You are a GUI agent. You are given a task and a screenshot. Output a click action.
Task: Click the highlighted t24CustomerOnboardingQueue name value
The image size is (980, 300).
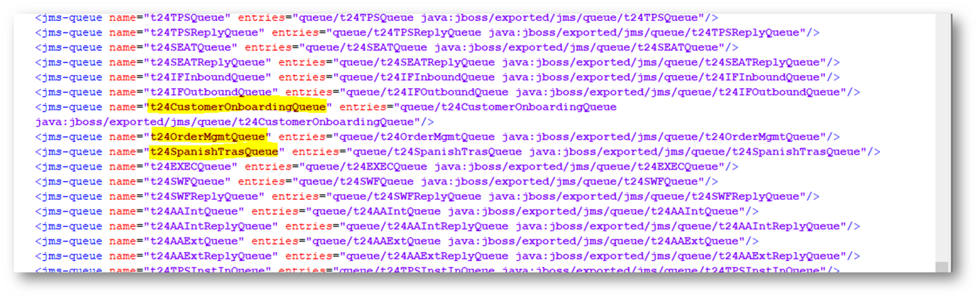click(238, 107)
